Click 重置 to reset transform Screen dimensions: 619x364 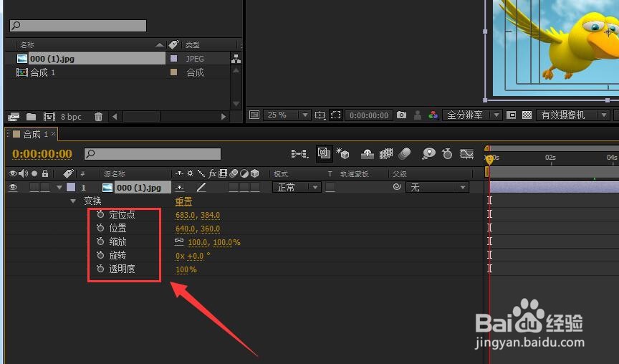(x=183, y=201)
